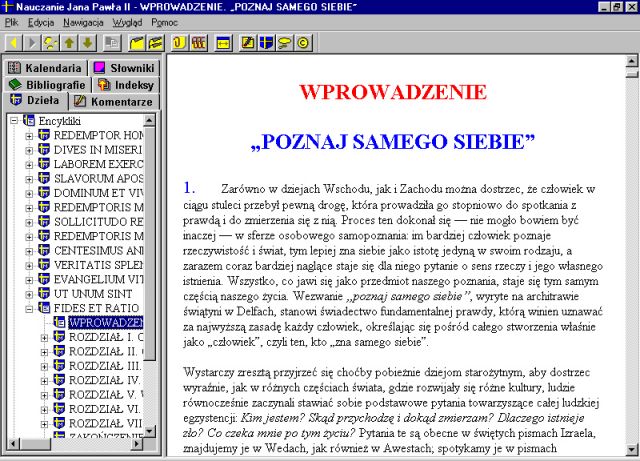Select the ROZDZIAŁ IV. tree item

tap(104, 380)
